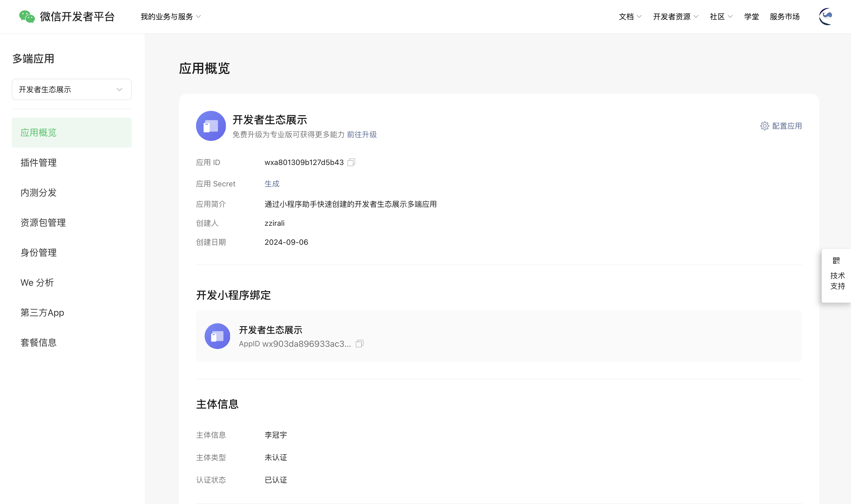Click the 主体信息 value 李冠宇
The image size is (851, 504).
click(x=276, y=435)
